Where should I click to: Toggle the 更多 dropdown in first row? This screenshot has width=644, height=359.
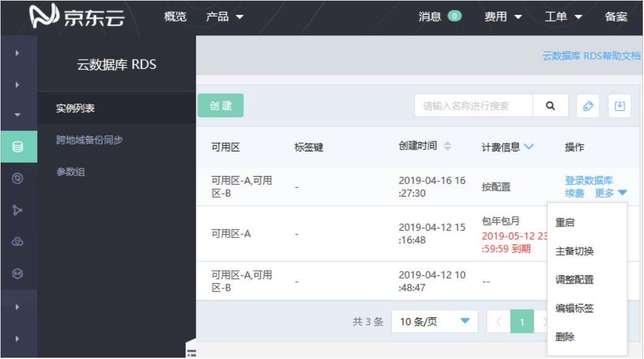click(611, 193)
